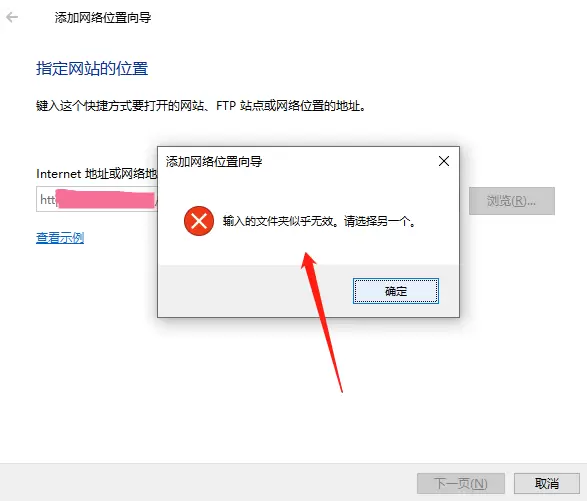Click the red arrow annotation tip
The image size is (587, 501).
[307, 254]
